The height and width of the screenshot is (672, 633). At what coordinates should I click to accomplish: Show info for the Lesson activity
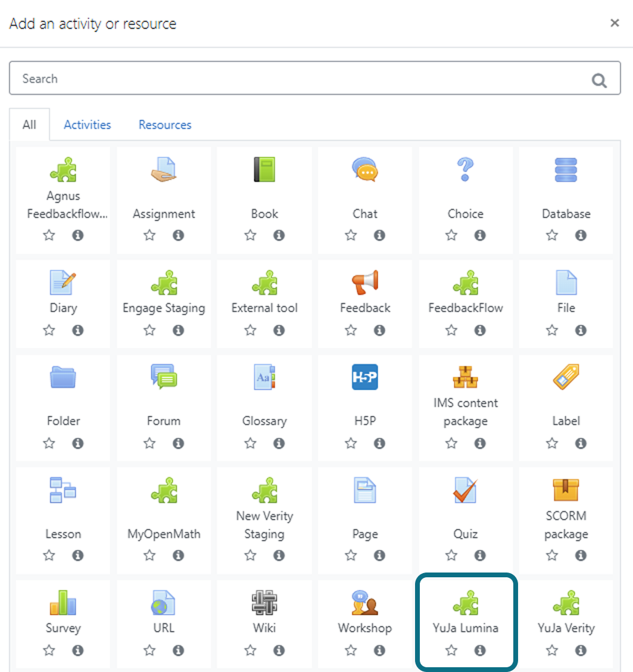[x=77, y=555]
